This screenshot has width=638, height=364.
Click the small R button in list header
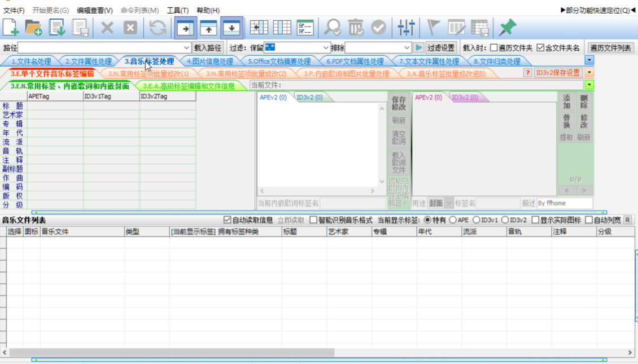(x=628, y=220)
